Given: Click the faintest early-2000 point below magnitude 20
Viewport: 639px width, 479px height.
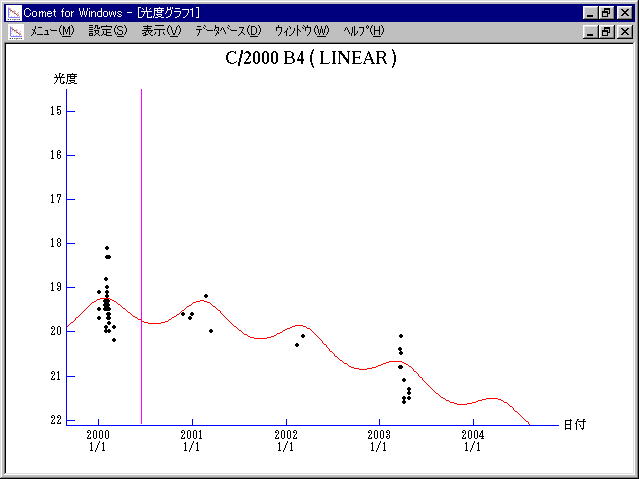Looking at the screenshot, I should tap(114, 340).
